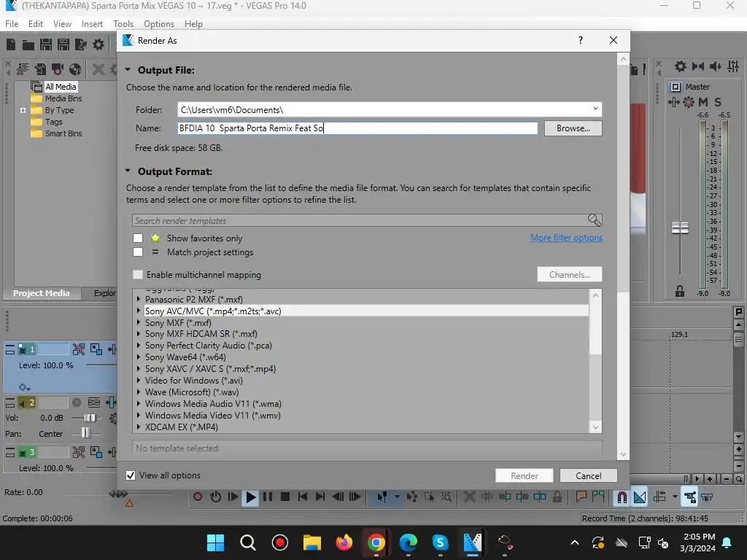Uncheck View all options checkbox

click(x=131, y=475)
